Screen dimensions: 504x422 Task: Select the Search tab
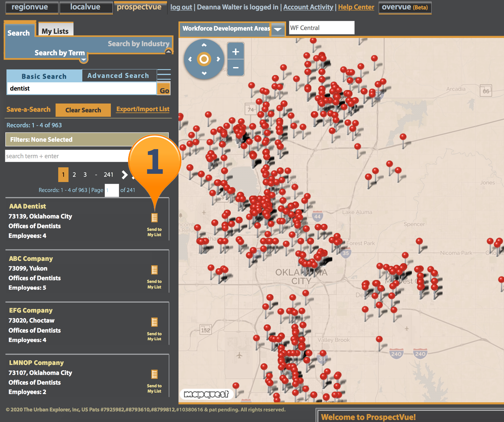(x=19, y=33)
